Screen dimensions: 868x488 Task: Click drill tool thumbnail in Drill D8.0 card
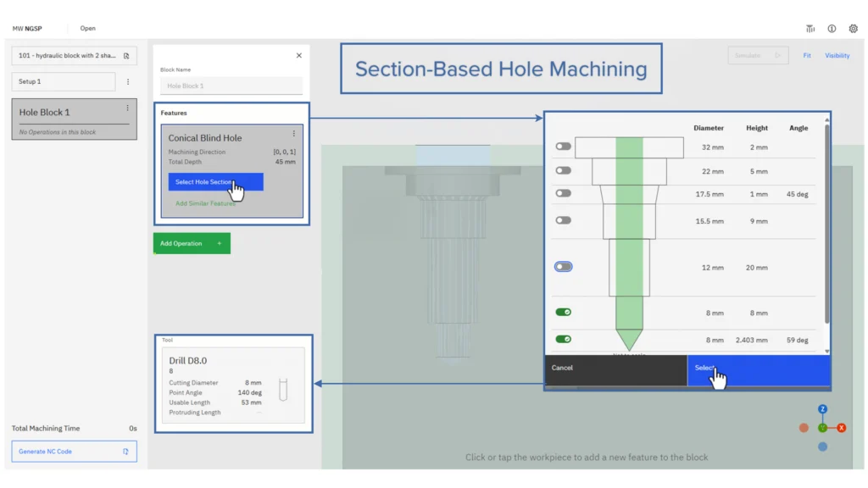pyautogui.click(x=283, y=390)
